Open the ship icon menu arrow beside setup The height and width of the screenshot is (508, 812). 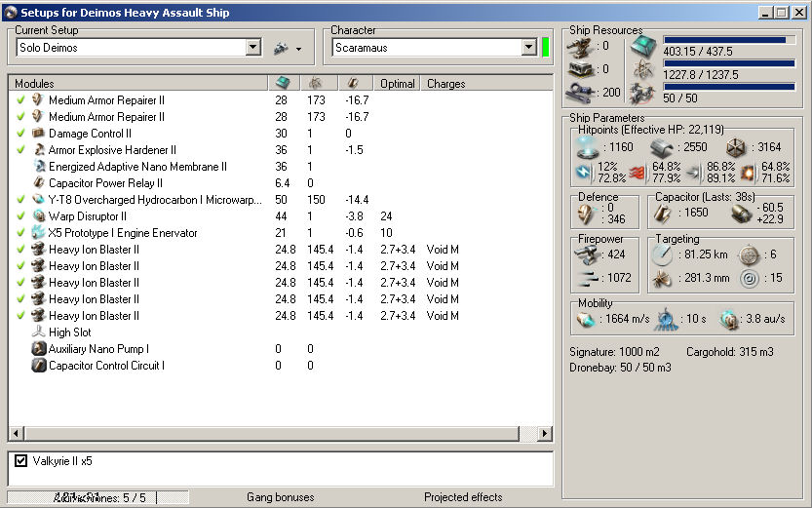point(298,49)
